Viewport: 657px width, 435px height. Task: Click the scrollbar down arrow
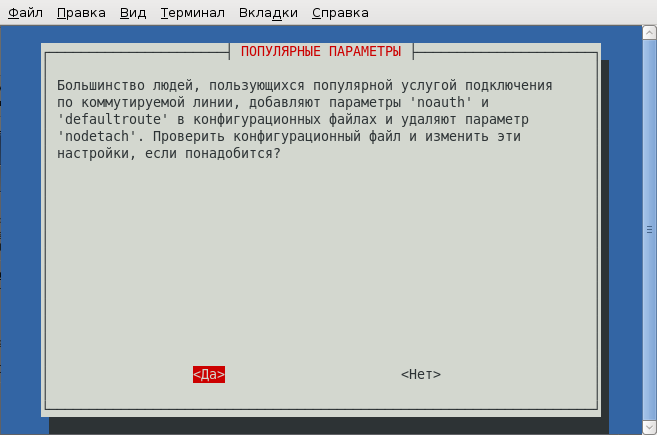[x=649, y=427]
